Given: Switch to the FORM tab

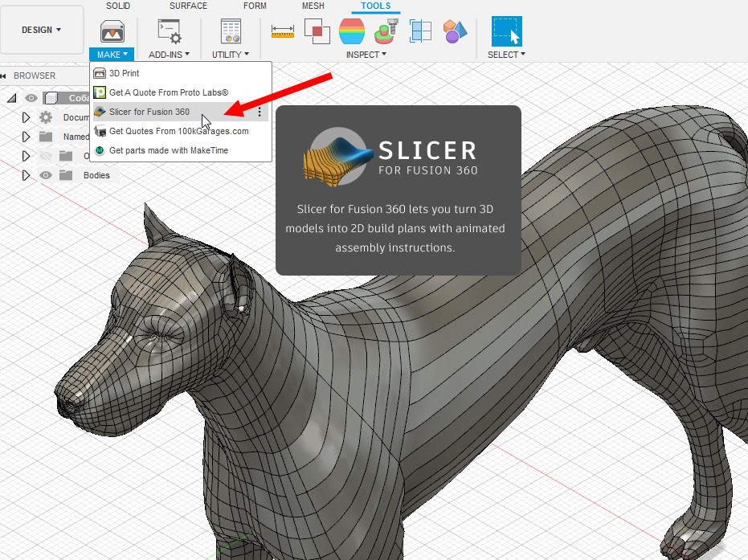Looking at the screenshot, I should (x=255, y=6).
